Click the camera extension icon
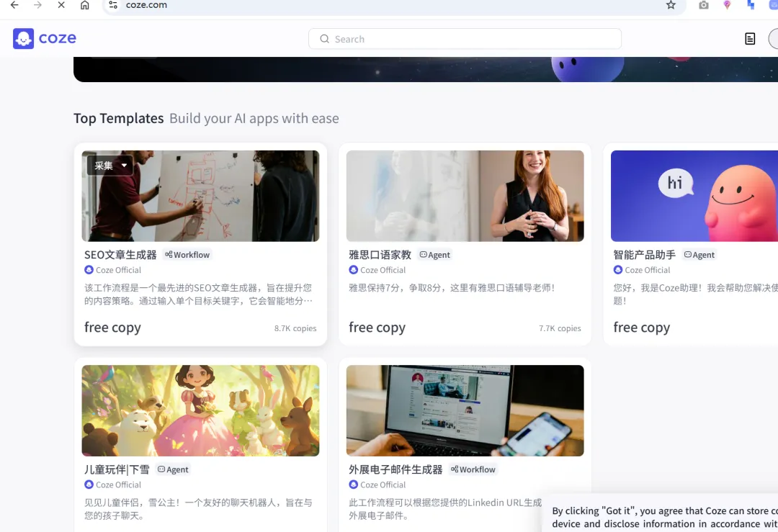Screen dimensions: 778x532 [x=704, y=5]
